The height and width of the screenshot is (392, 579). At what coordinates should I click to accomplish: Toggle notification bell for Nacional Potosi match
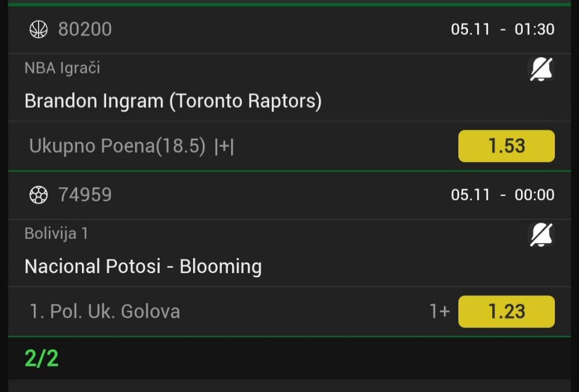(x=541, y=235)
